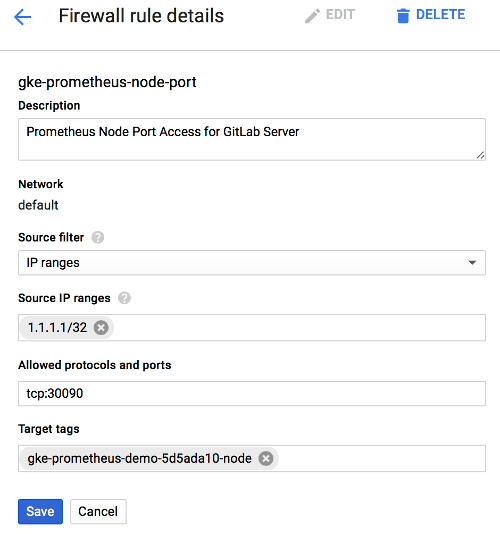Remove the gke-prometheus-demo-5d5ada10-node tag chip
The image size is (500, 534).
click(266, 458)
